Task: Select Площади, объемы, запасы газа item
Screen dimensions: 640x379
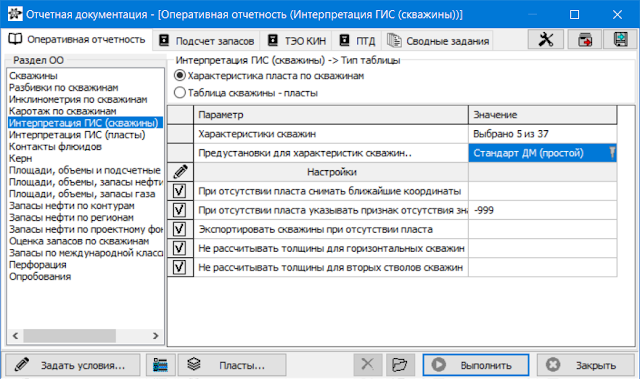Action: (x=82, y=194)
